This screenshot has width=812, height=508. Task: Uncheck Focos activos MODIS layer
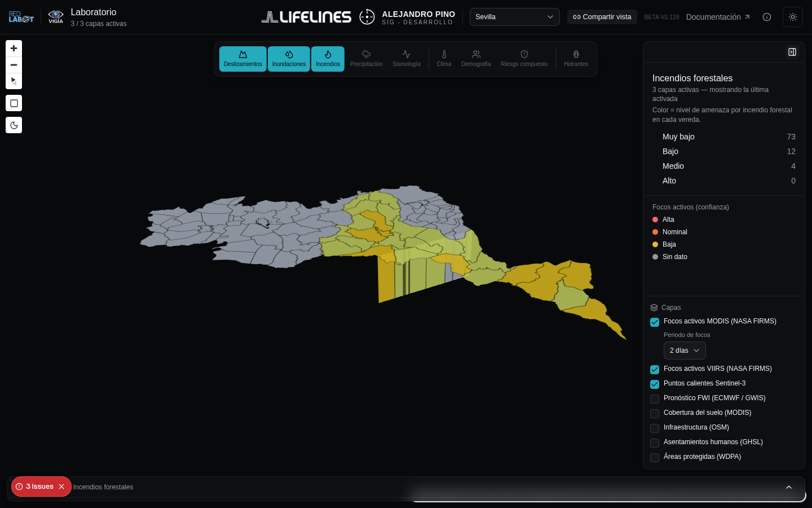pos(655,322)
